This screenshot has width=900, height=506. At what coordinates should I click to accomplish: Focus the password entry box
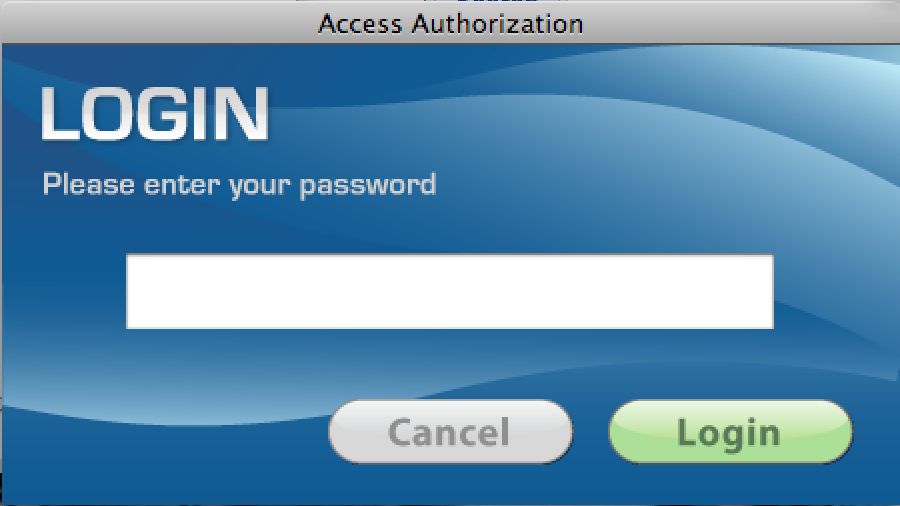coord(450,291)
